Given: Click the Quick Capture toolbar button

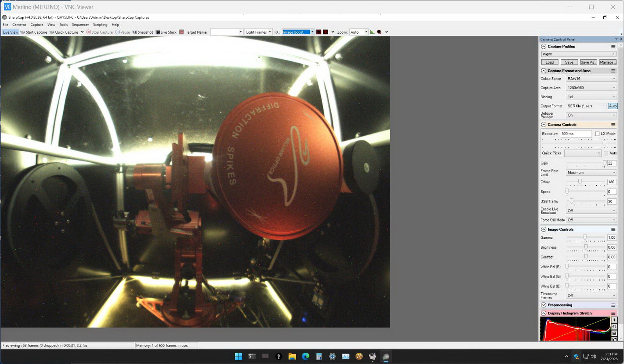Looking at the screenshot, I should point(64,32).
